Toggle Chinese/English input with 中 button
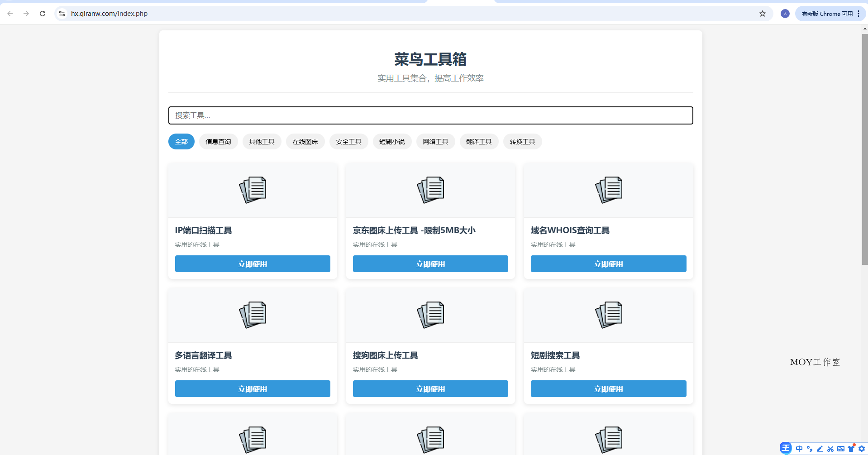This screenshot has height=455, width=868. click(x=799, y=449)
